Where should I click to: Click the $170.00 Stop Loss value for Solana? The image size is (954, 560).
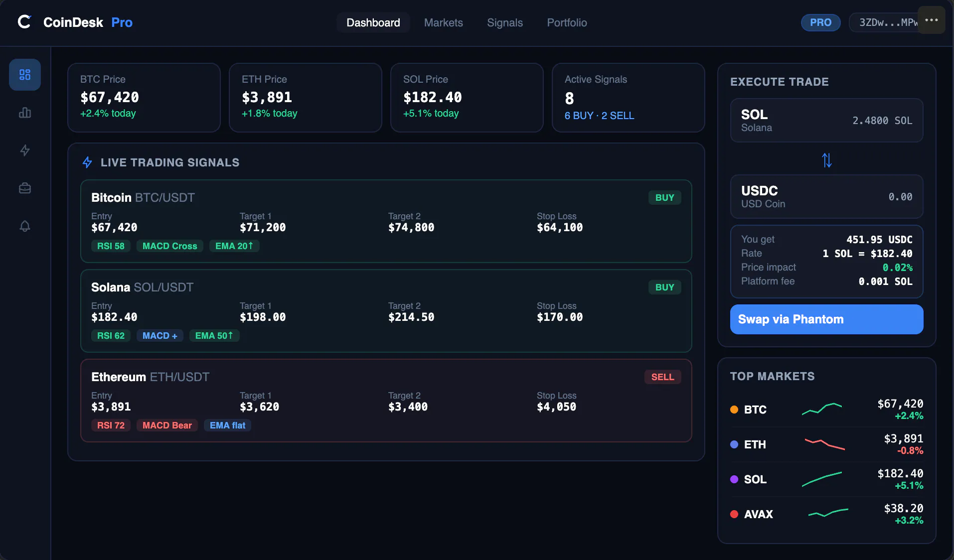[560, 317]
